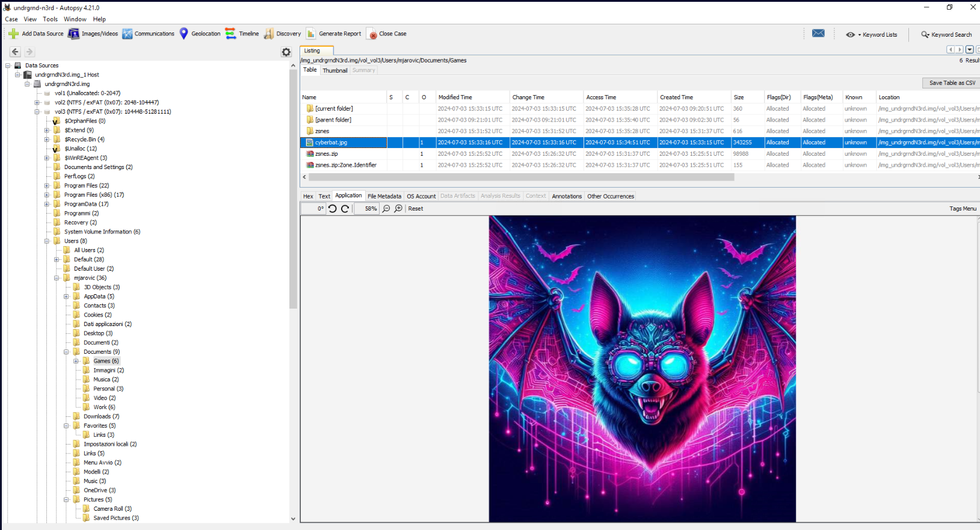
Task: Open the Discovery tool
Action: 282,34
